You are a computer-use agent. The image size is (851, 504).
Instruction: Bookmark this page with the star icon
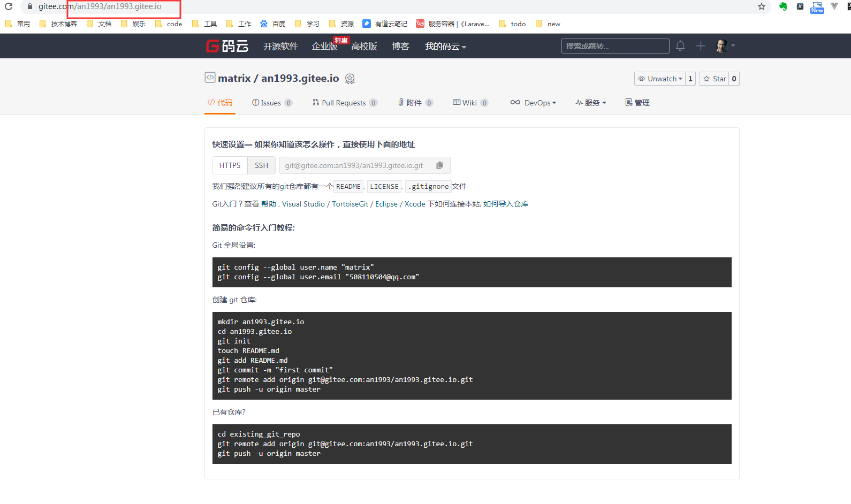point(762,6)
